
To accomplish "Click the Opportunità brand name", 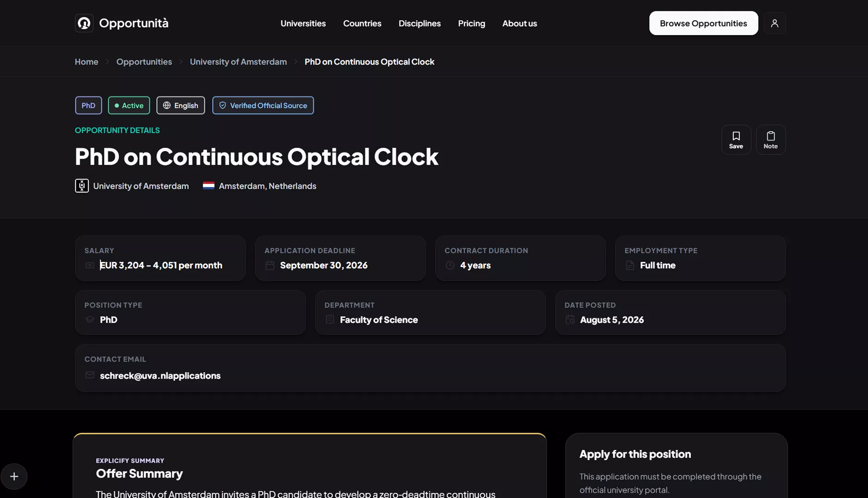I will (133, 23).
